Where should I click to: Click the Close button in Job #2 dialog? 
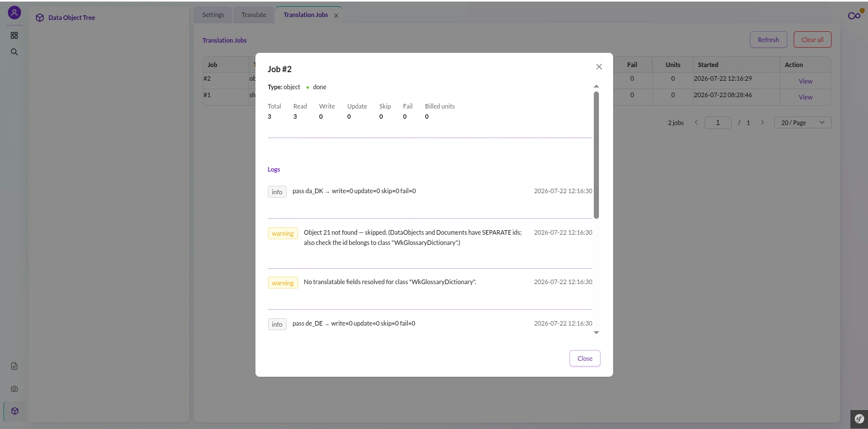click(585, 359)
